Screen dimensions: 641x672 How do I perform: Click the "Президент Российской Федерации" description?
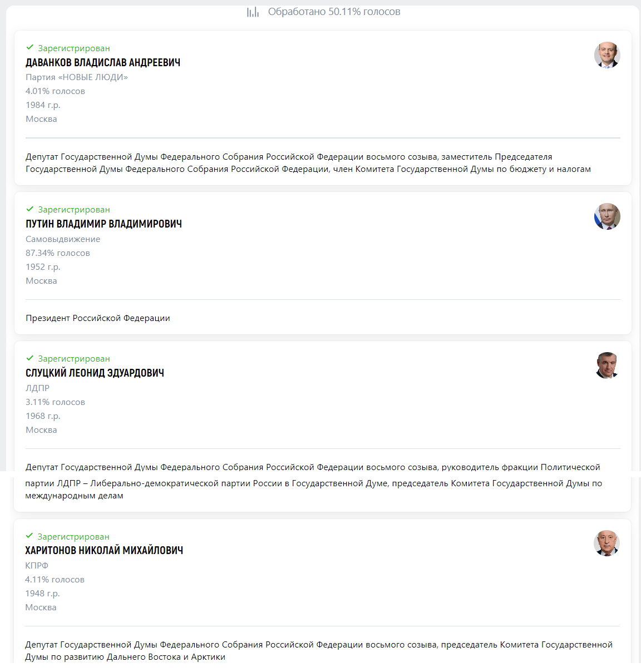[x=98, y=318]
